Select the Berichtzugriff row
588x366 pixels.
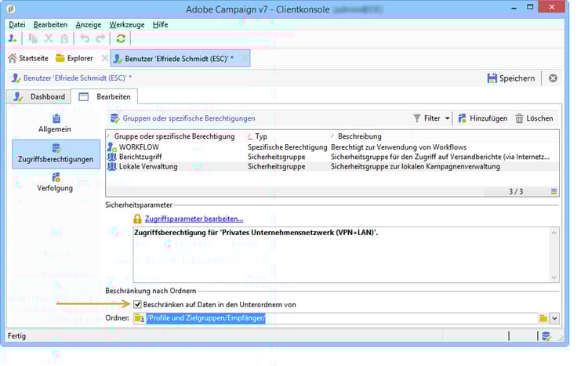pos(332,157)
